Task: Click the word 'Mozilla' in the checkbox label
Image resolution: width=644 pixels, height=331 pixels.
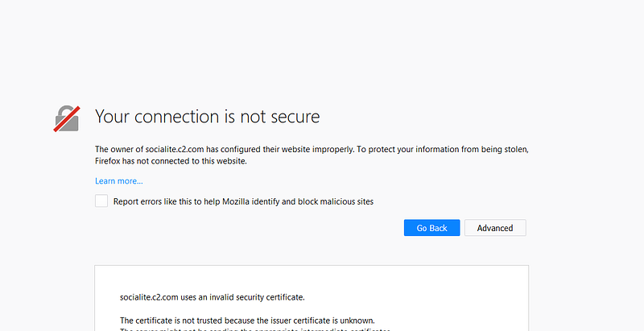Action: (x=236, y=201)
